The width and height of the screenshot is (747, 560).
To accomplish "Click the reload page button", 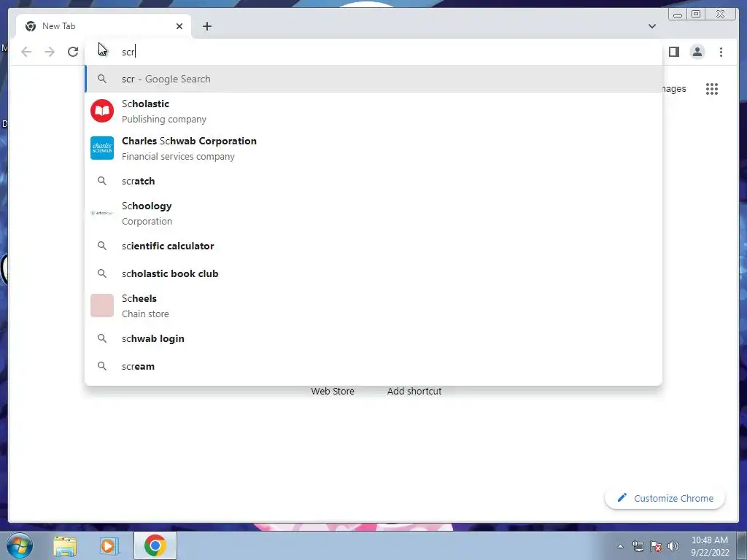I will (73, 52).
